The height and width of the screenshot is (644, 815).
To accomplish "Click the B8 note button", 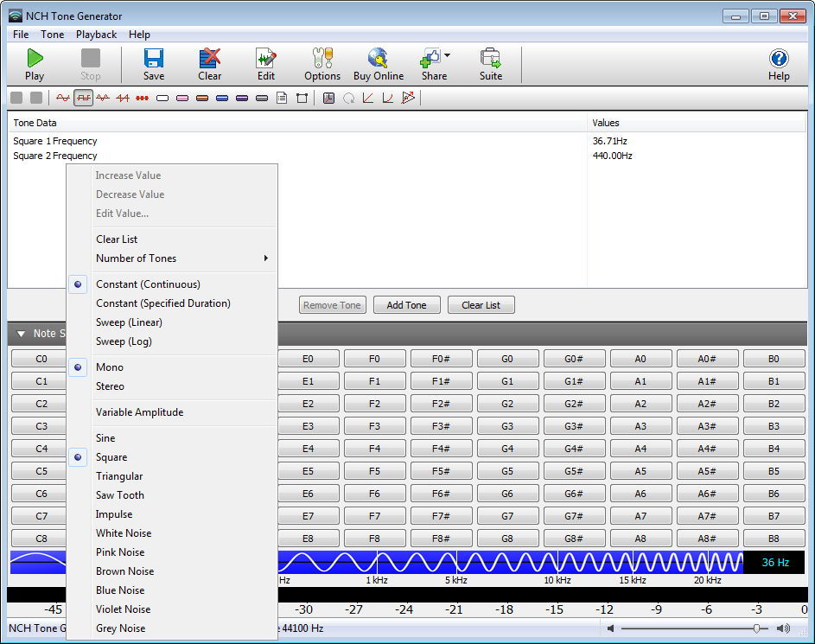I will [x=774, y=539].
